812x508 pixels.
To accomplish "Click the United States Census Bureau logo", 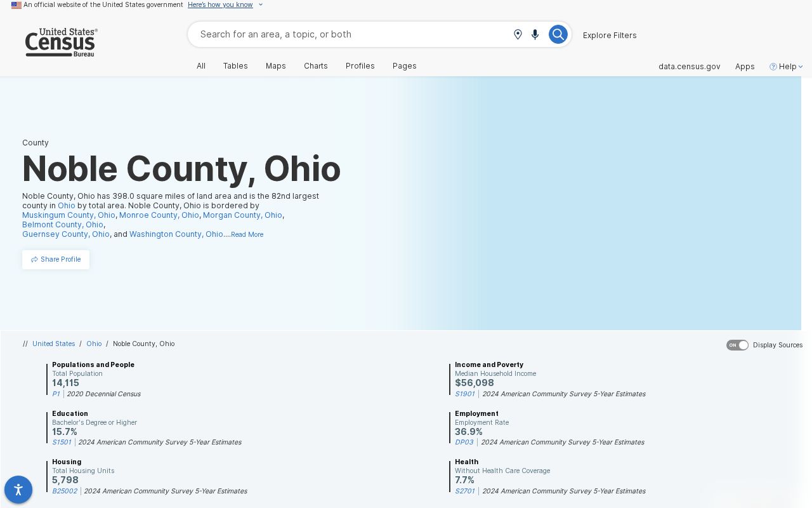I will [x=62, y=43].
